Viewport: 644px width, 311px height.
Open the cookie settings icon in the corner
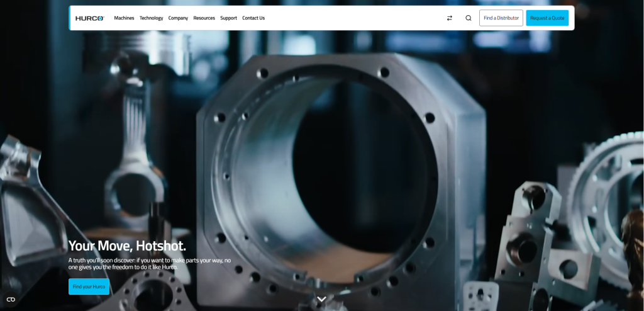[x=11, y=300]
